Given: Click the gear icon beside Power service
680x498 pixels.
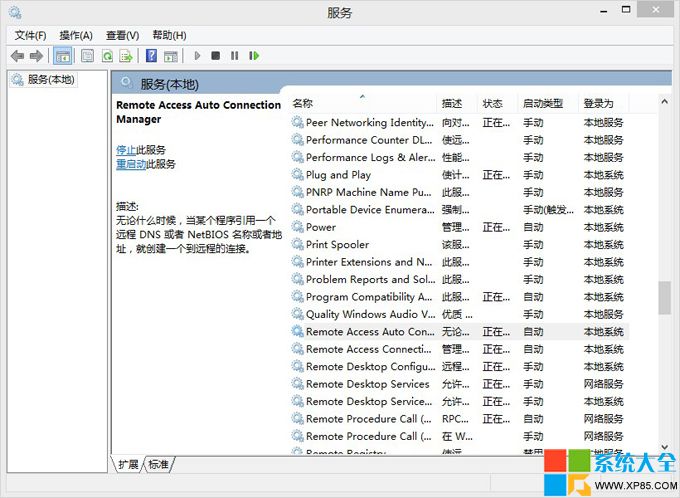Looking at the screenshot, I should tap(298, 227).
